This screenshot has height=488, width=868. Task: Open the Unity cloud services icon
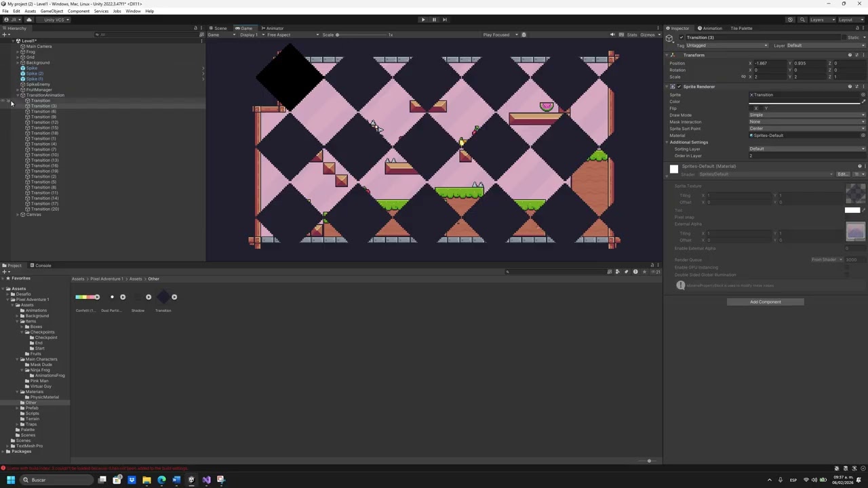[29, 20]
